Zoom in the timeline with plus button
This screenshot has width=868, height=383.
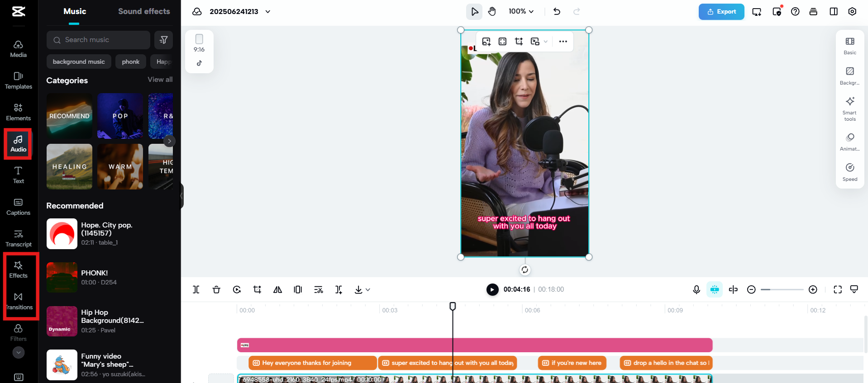click(x=813, y=289)
